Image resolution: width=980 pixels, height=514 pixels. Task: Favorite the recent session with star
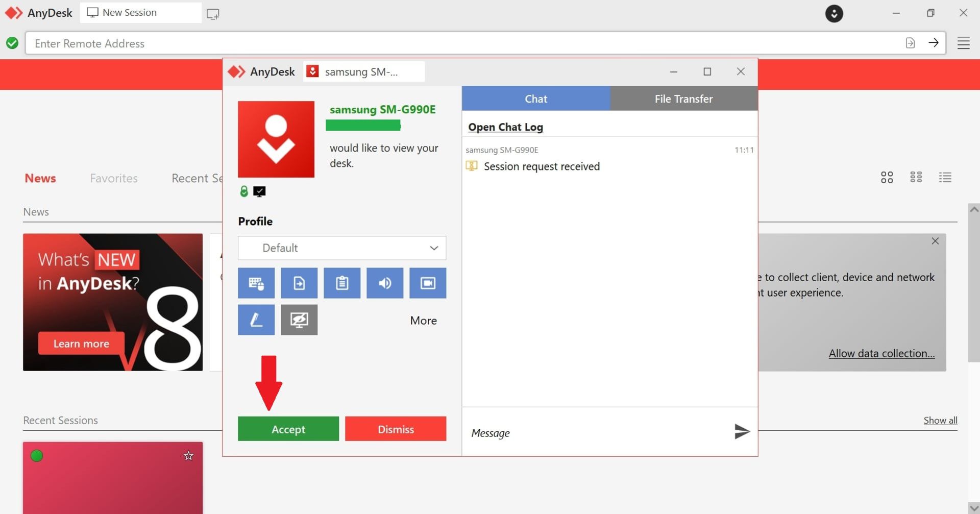(188, 456)
